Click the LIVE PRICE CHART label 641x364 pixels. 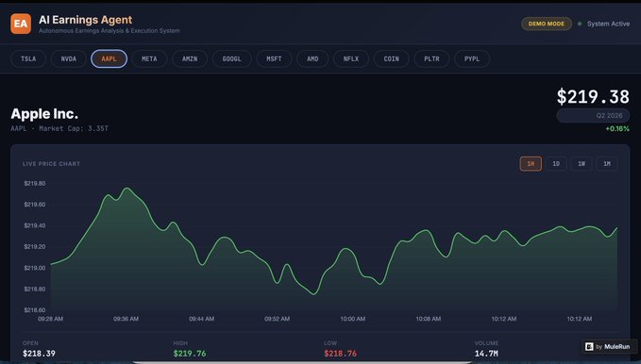click(51, 164)
